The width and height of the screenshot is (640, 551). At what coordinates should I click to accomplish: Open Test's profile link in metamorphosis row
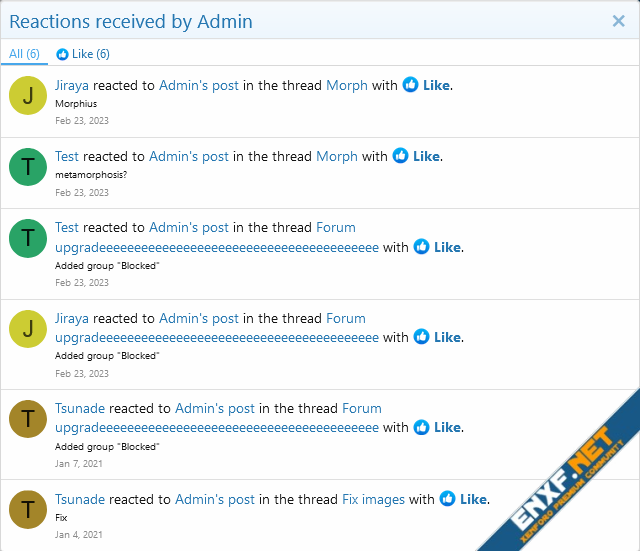pyautogui.click(x=67, y=156)
